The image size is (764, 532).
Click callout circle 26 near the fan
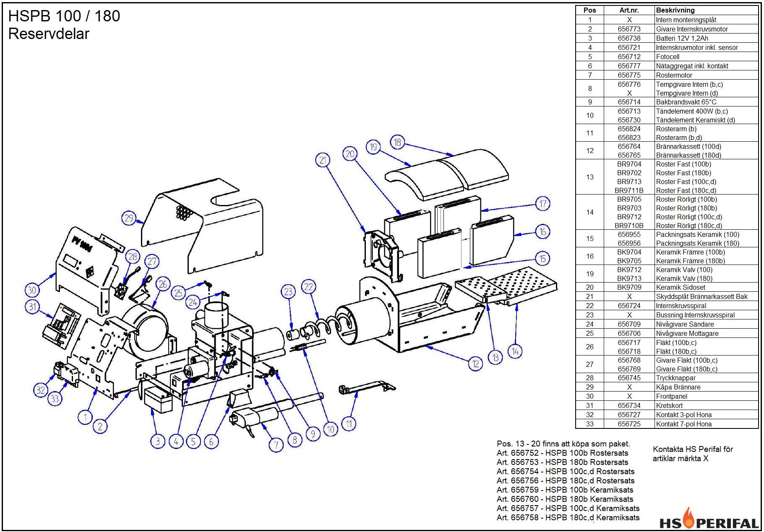[x=163, y=284]
